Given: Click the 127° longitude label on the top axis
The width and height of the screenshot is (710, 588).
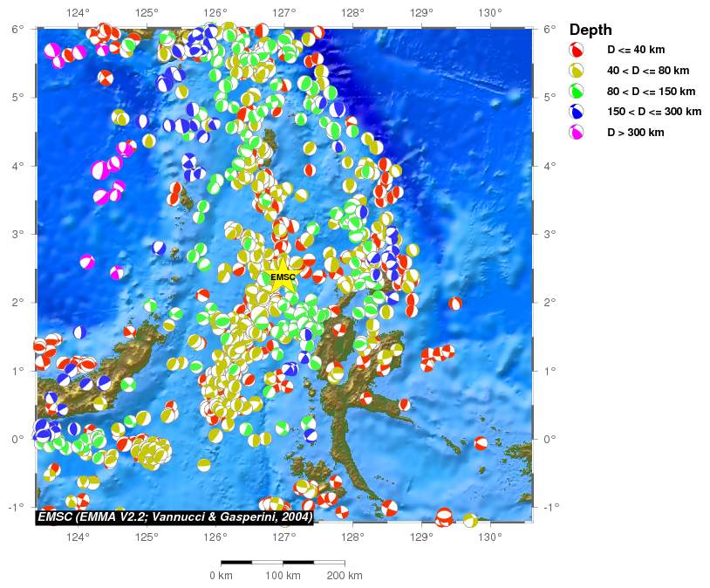Looking at the screenshot, I should pyautogui.click(x=283, y=13).
